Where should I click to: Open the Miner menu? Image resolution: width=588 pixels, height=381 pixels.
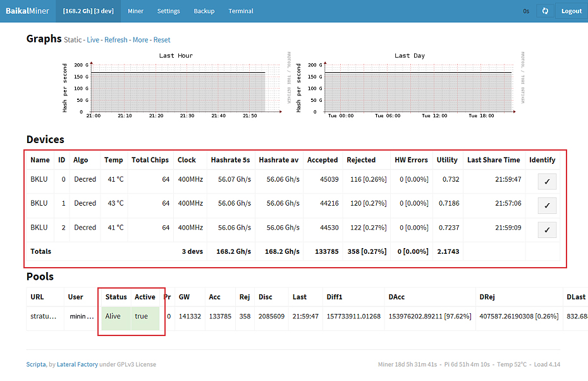(135, 11)
